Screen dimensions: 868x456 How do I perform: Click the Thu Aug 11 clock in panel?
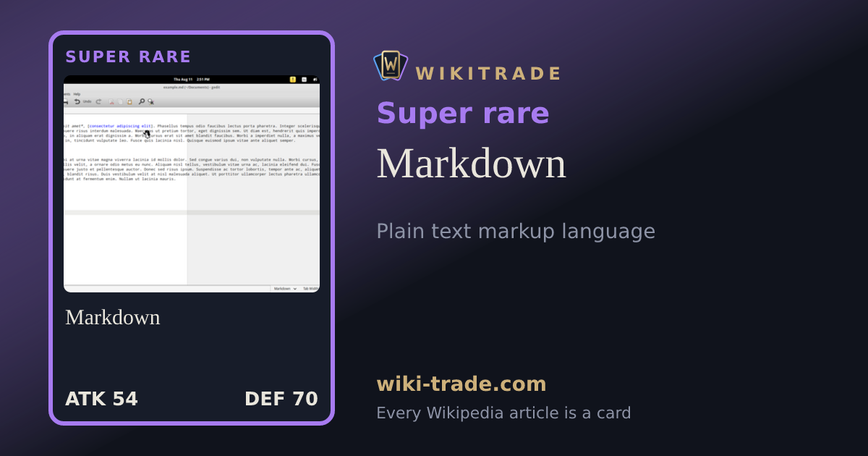[191, 80]
